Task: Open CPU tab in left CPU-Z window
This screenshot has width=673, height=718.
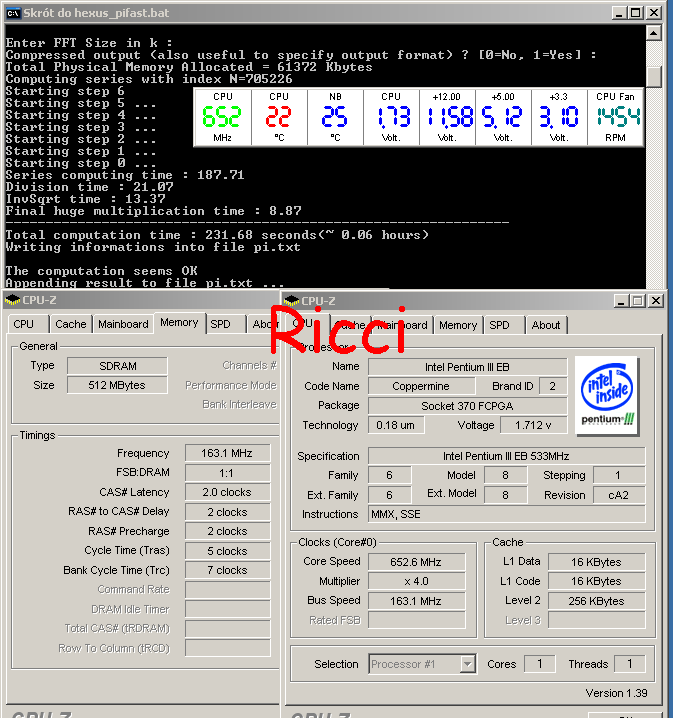Action: [28, 324]
